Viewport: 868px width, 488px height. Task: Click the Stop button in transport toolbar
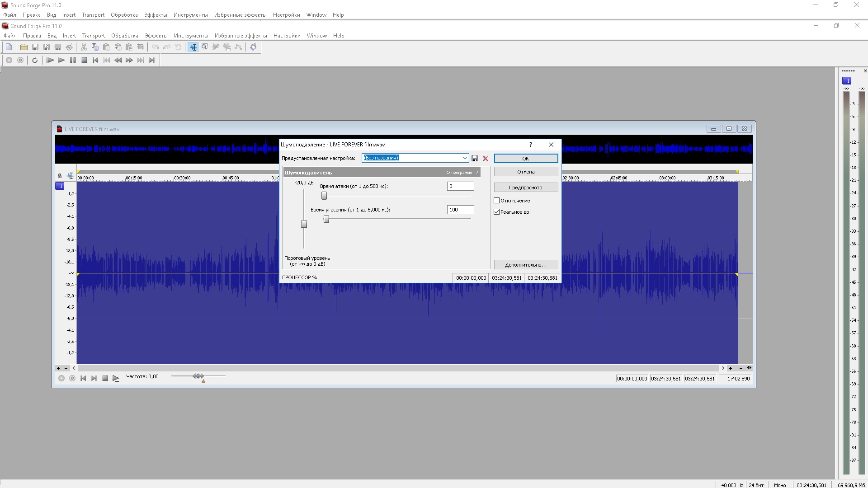[x=84, y=60]
